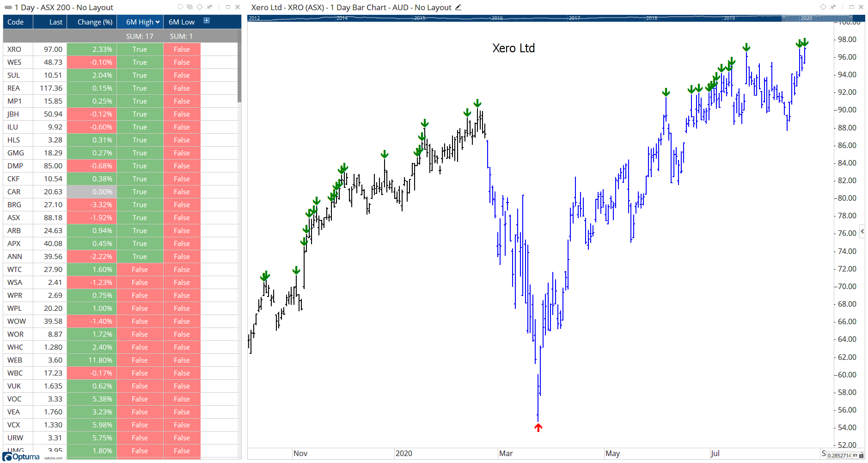
Task: Pin the ASX 200 watchlist window
Action: tap(209, 7)
